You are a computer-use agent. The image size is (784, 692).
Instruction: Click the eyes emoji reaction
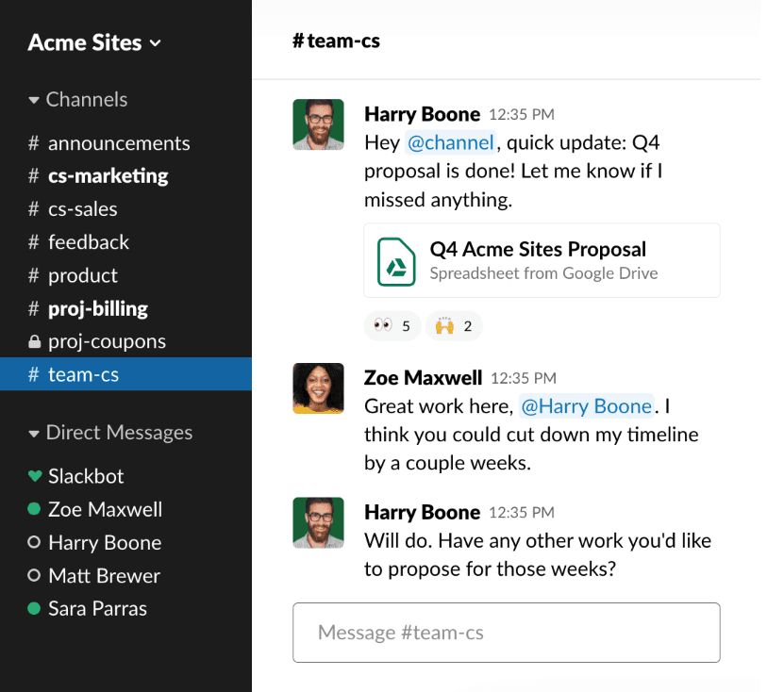point(392,326)
